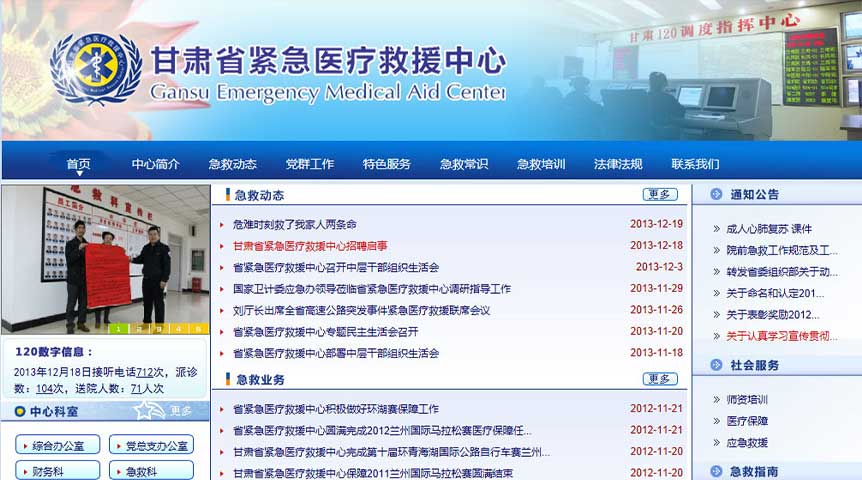862x480 pixels.
Task: Click the hospital delivery count 71 link
Action: tap(136, 389)
